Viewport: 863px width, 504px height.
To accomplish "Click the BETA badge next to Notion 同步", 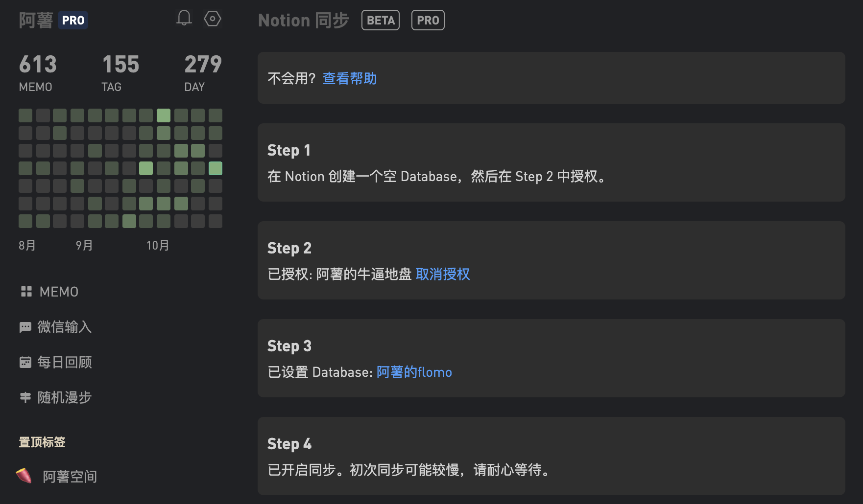I will pos(381,21).
